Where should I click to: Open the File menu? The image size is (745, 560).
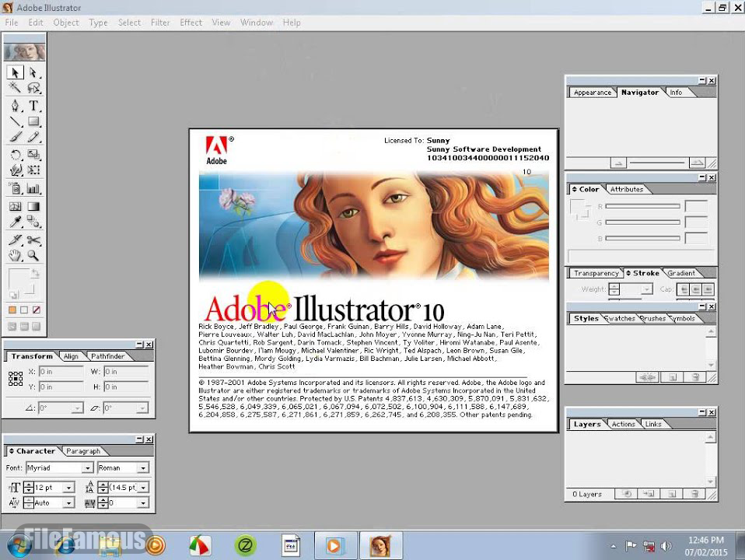point(12,23)
